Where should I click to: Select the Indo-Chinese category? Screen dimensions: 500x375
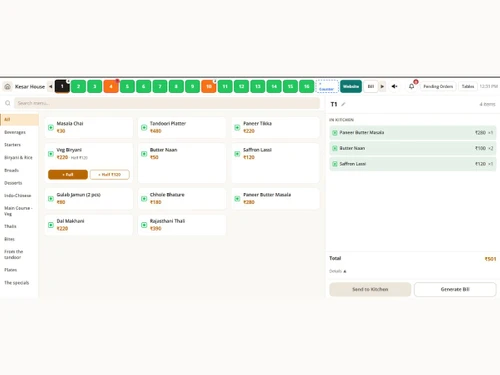point(18,196)
